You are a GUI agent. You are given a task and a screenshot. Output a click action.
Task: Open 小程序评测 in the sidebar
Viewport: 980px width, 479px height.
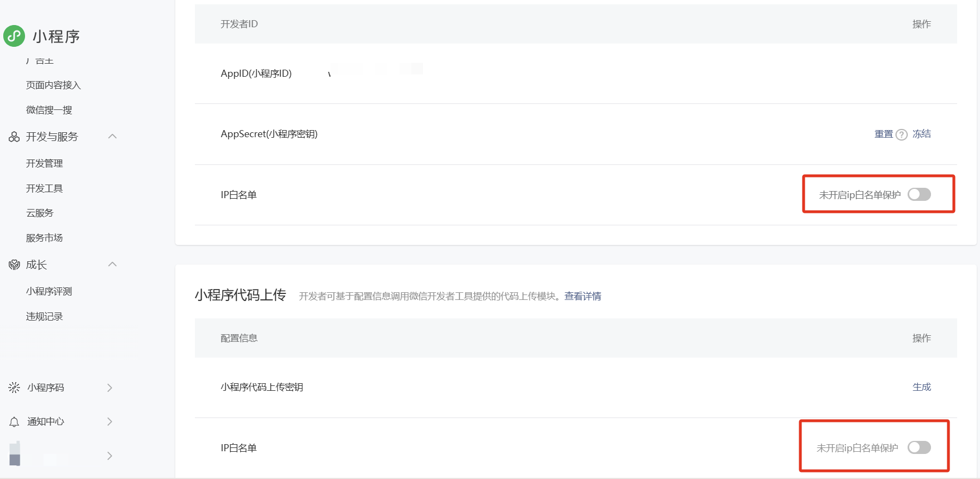pos(49,291)
